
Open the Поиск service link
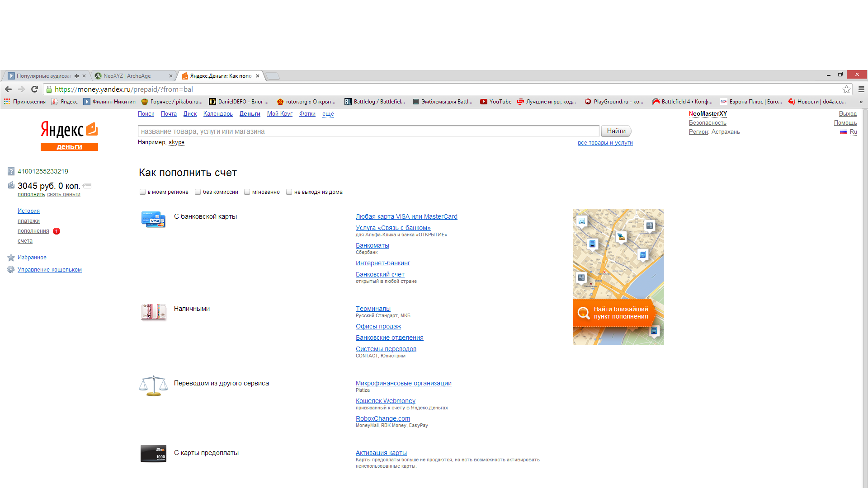click(x=146, y=114)
